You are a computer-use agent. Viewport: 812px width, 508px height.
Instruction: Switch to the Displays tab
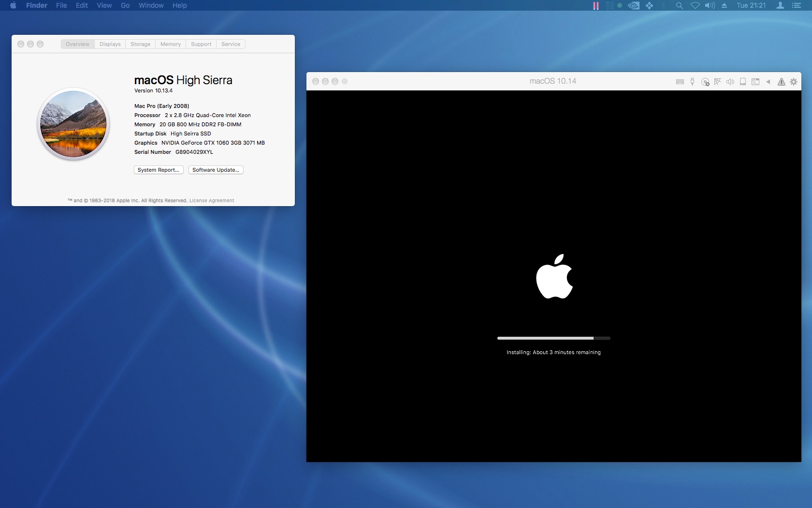(x=110, y=44)
